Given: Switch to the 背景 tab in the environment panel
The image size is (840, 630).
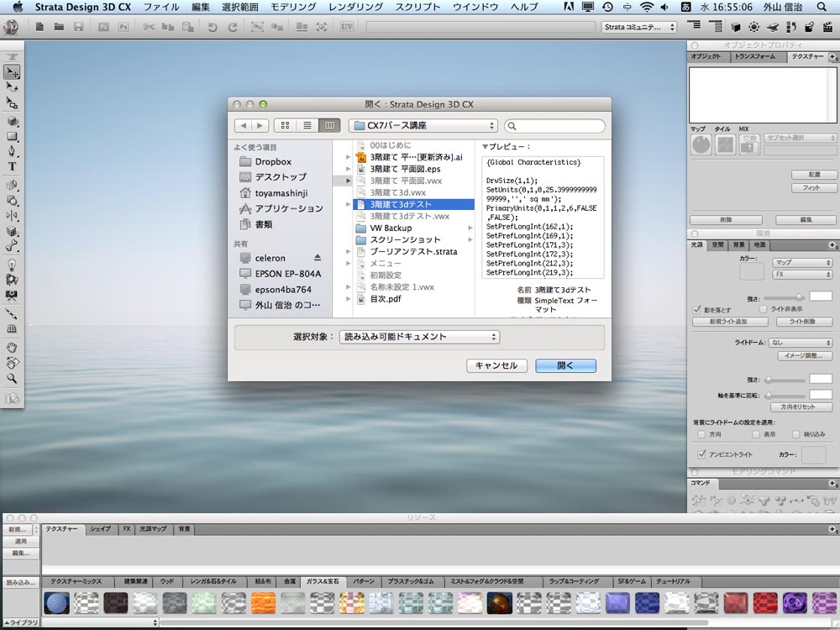Looking at the screenshot, I should tap(738, 244).
